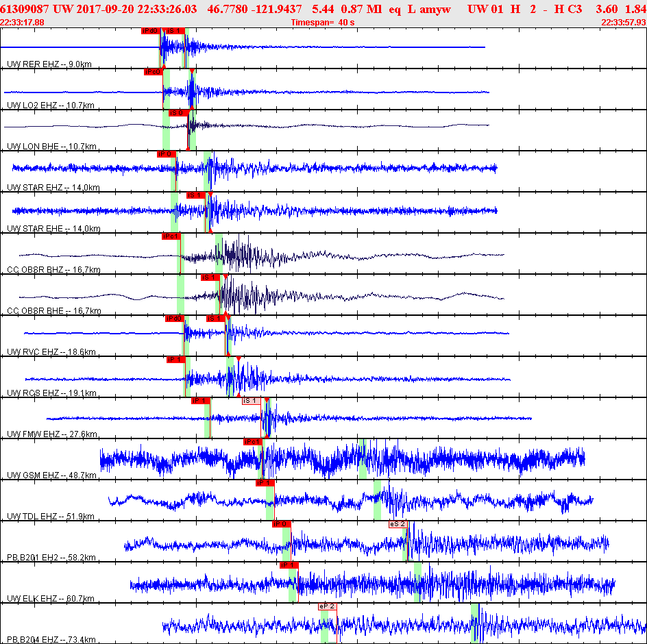Click the iP 1 pick flag on UW FMW EHZ
This screenshot has width=647, height=644.
201,401
